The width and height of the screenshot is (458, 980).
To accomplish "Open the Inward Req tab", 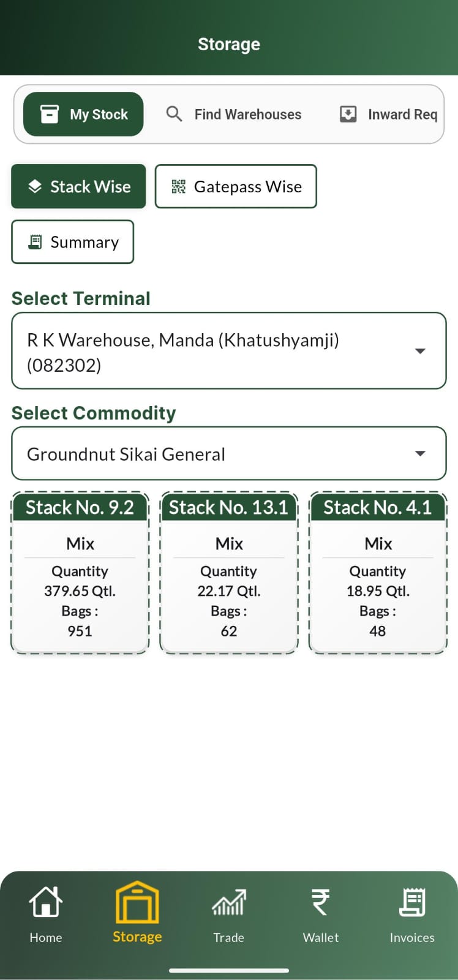I will point(387,114).
